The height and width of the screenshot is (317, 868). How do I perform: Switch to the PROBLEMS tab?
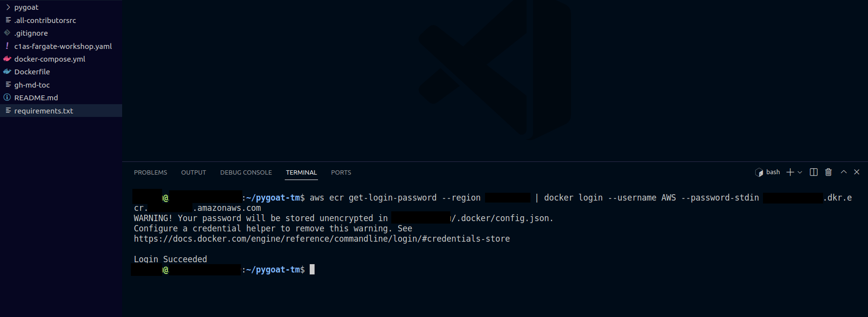tap(150, 173)
